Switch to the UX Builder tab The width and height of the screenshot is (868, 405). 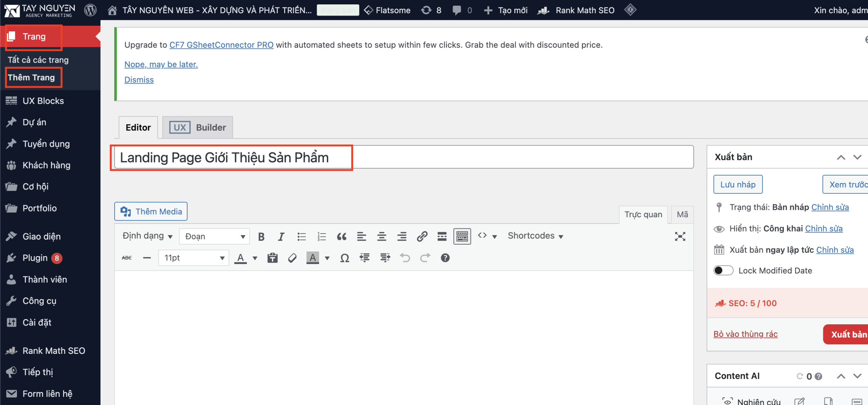point(198,127)
